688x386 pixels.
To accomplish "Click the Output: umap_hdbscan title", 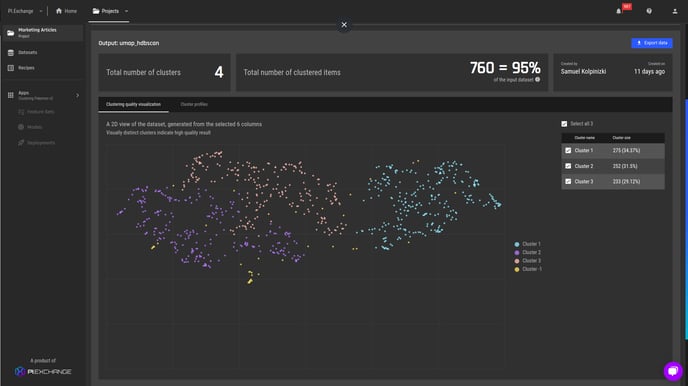I will click(x=129, y=43).
